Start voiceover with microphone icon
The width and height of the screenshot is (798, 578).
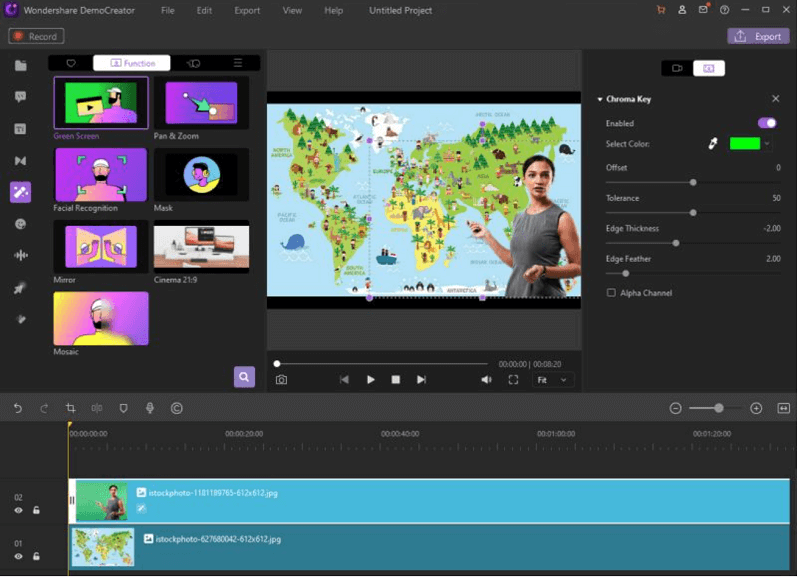[150, 408]
